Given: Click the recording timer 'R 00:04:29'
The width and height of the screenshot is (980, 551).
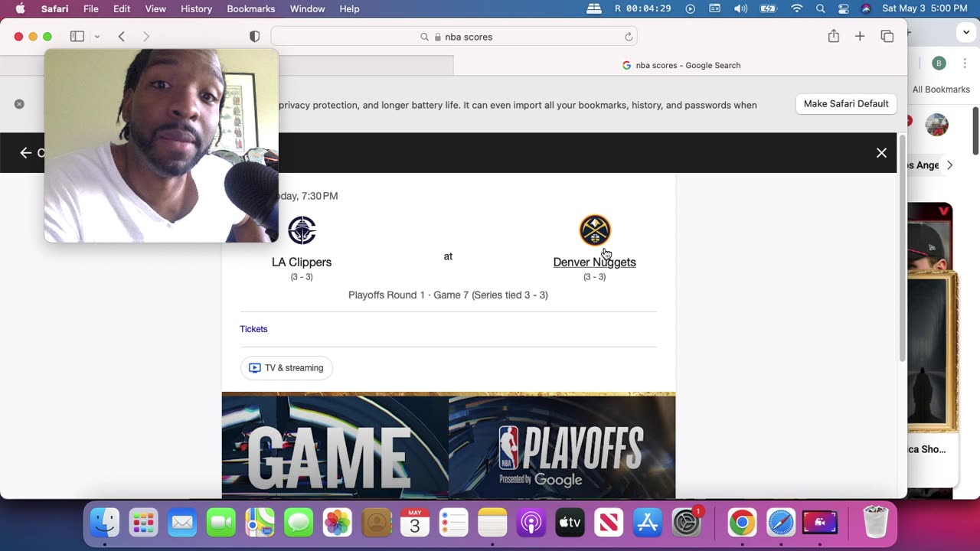Looking at the screenshot, I should 643,9.
